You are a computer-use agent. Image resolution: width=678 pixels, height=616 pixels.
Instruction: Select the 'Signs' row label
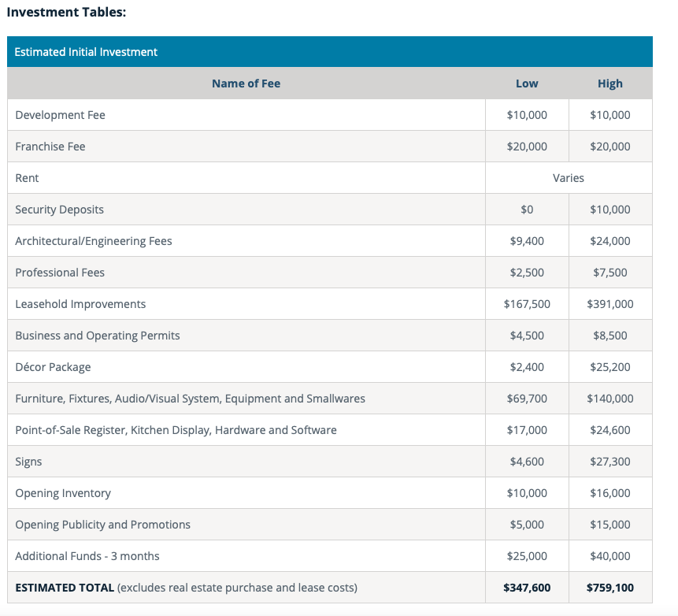tap(28, 462)
